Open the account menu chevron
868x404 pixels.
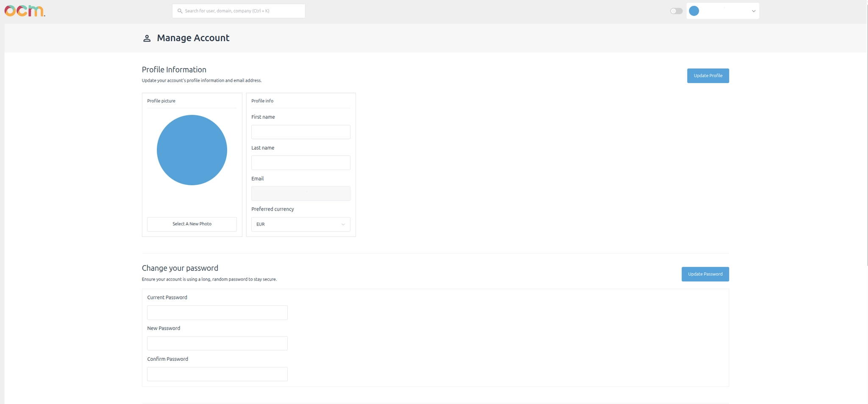coord(753,11)
